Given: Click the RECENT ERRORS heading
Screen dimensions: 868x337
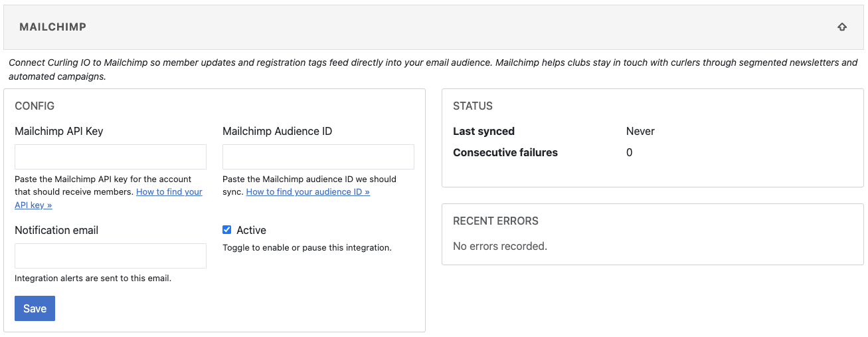Looking at the screenshot, I should tap(495, 221).
